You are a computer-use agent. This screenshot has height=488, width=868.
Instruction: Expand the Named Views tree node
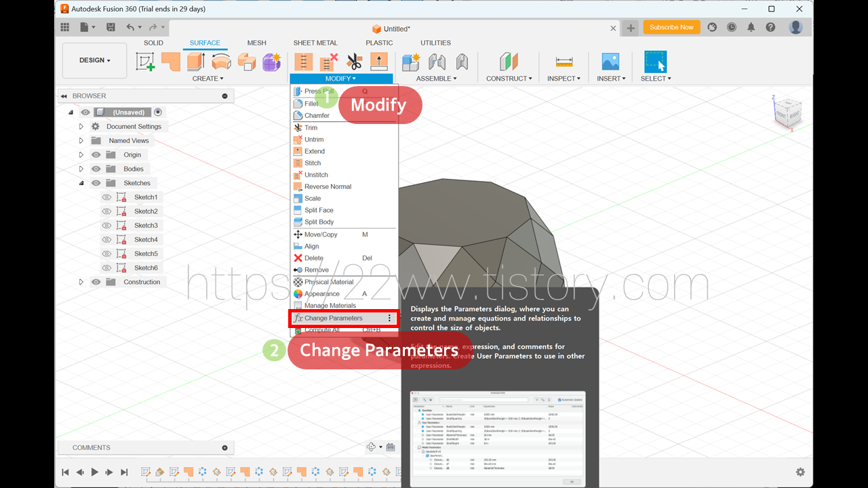tap(81, 141)
